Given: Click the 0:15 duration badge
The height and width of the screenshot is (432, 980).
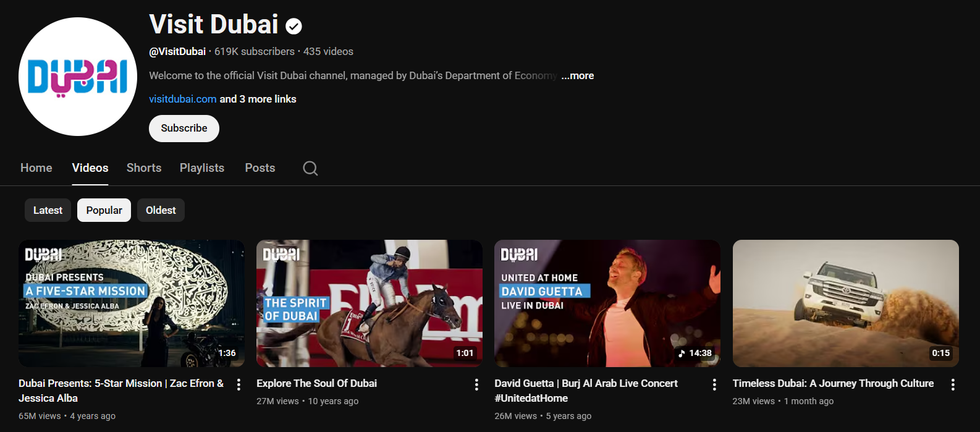Looking at the screenshot, I should click(x=941, y=353).
